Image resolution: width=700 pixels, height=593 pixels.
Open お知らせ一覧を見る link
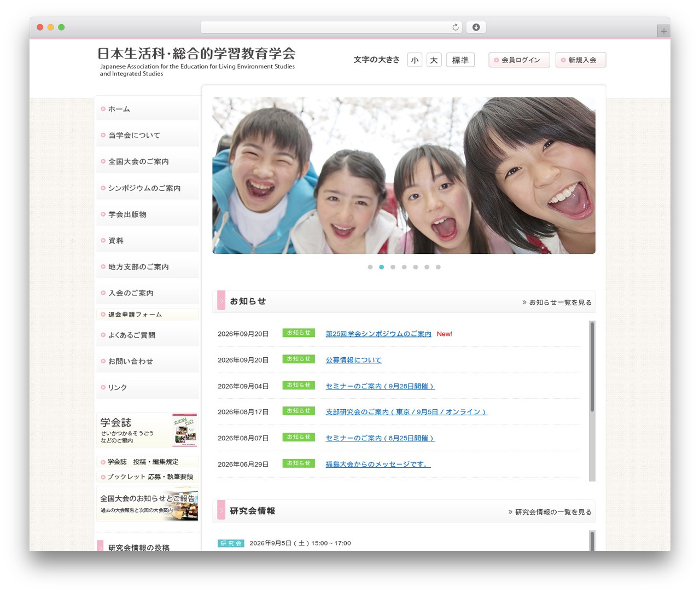tap(557, 303)
